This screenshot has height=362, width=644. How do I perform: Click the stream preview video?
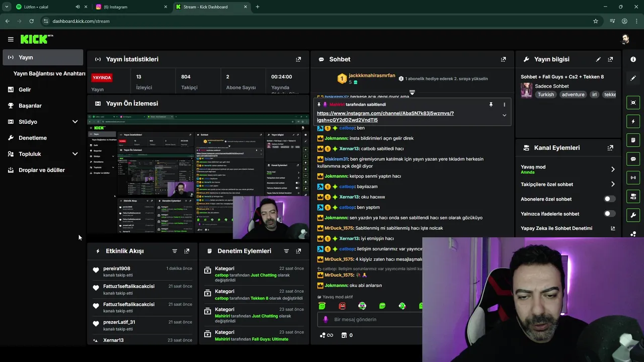[198, 176]
